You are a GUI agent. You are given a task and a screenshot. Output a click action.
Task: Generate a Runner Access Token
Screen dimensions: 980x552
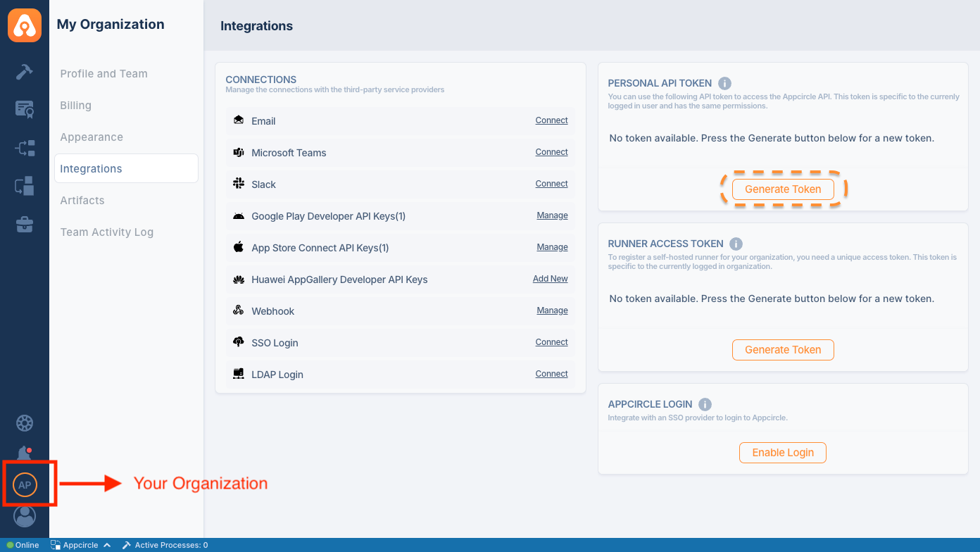click(783, 350)
